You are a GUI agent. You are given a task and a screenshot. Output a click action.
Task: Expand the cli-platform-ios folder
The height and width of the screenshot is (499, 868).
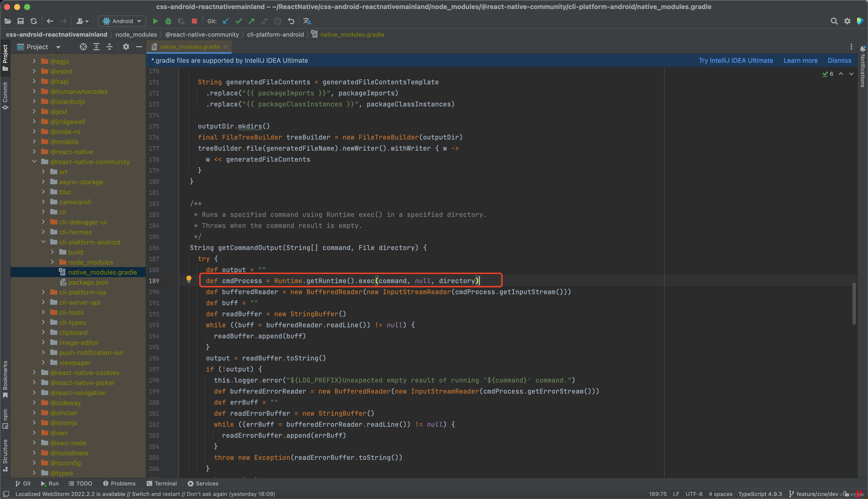pyautogui.click(x=43, y=292)
